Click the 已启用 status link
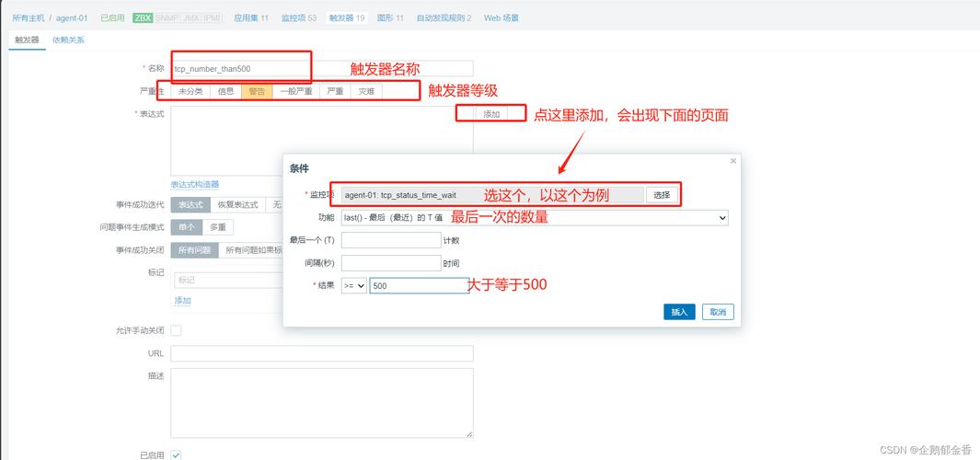The height and width of the screenshot is (460, 980). pyautogui.click(x=113, y=18)
